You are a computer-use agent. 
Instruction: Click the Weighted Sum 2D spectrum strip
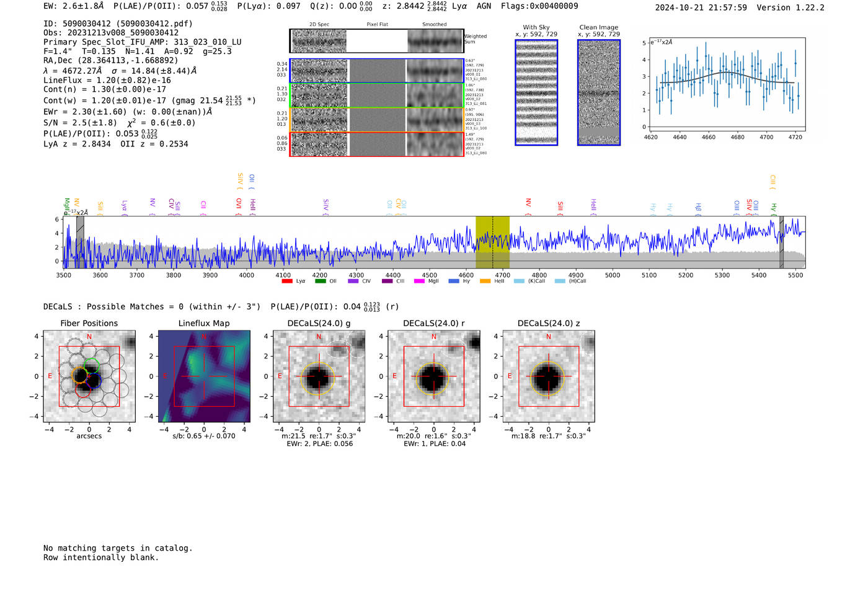click(x=376, y=41)
